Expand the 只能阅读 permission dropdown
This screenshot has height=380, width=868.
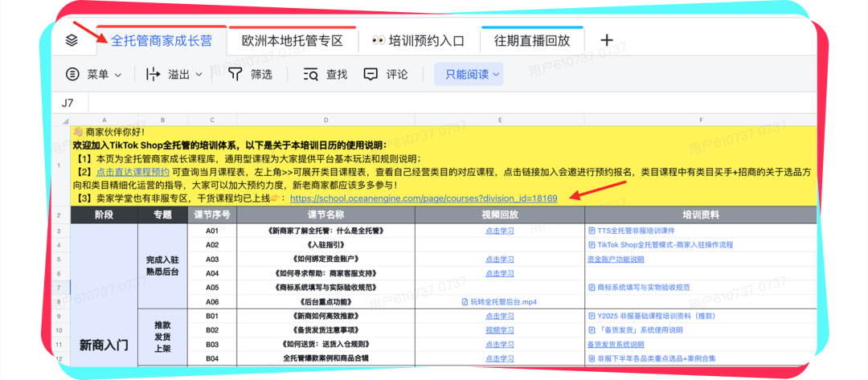(x=469, y=74)
